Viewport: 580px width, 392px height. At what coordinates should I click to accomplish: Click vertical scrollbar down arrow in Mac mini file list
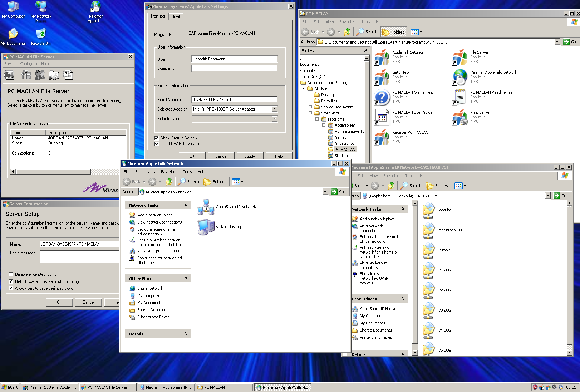pyautogui.click(x=570, y=353)
